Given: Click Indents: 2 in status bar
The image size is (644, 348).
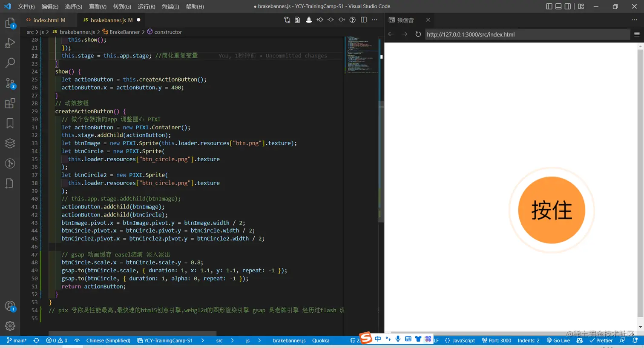Looking at the screenshot, I should [x=529, y=341].
